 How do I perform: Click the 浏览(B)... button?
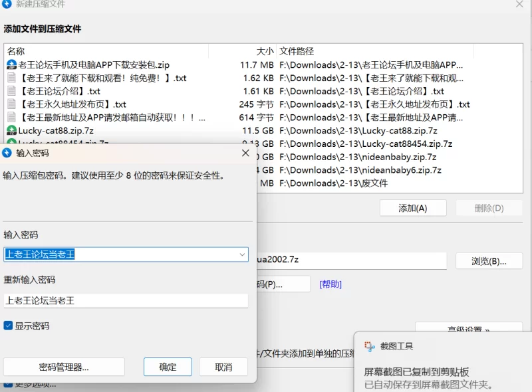489,260
